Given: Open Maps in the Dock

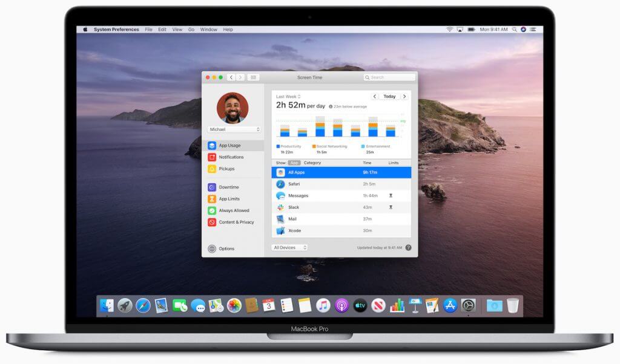Looking at the screenshot, I should 216,305.
